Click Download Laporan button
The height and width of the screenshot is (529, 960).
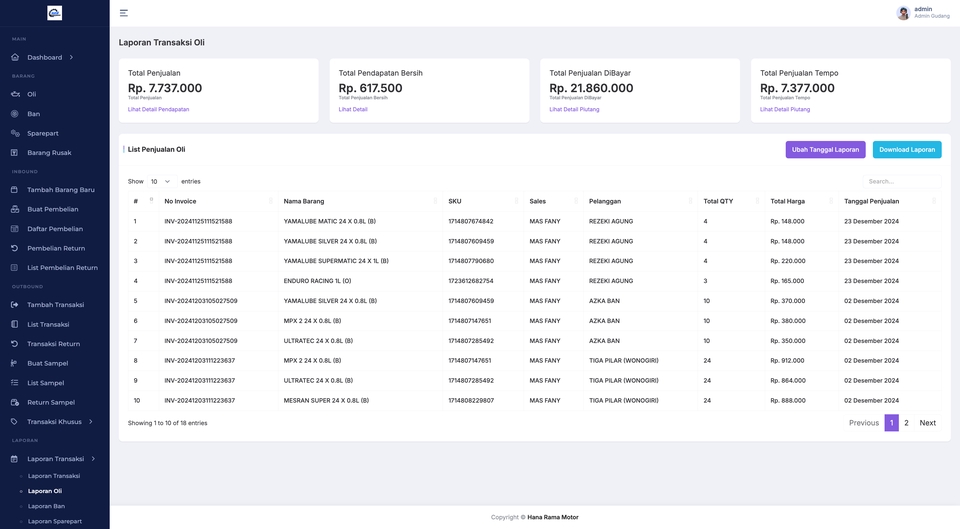(907, 149)
